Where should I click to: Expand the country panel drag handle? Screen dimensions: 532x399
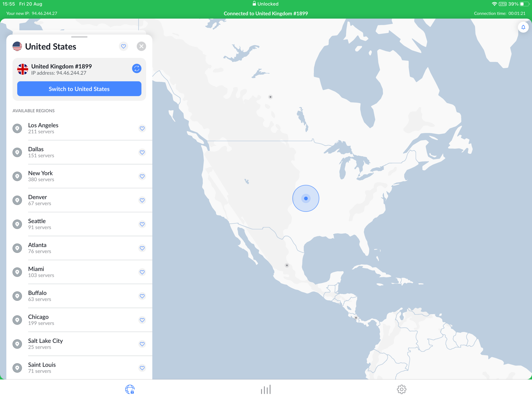(x=79, y=37)
